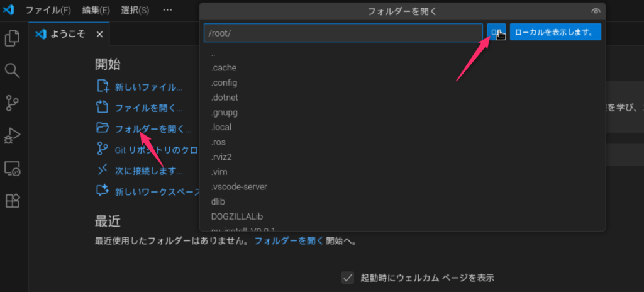Click the OK button in folder dialog
The height and width of the screenshot is (292, 644).
point(496,32)
